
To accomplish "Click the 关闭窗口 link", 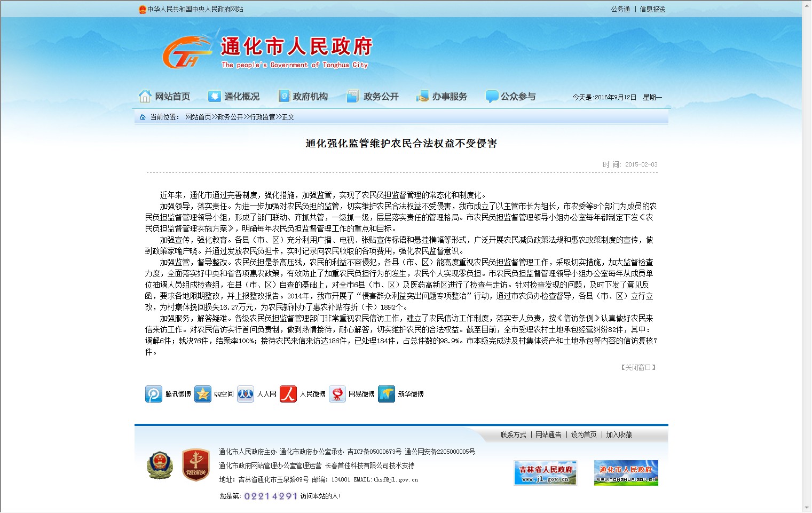I will (x=638, y=367).
